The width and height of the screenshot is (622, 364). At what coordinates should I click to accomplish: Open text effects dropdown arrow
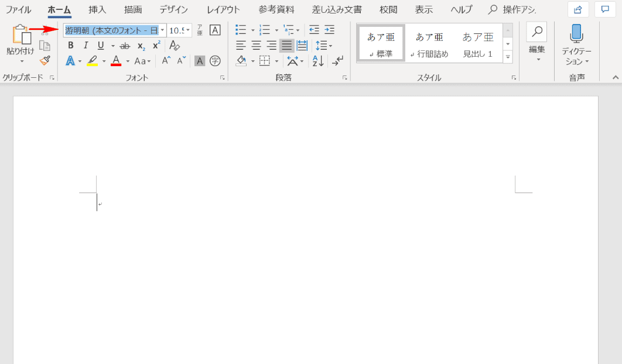(x=80, y=61)
